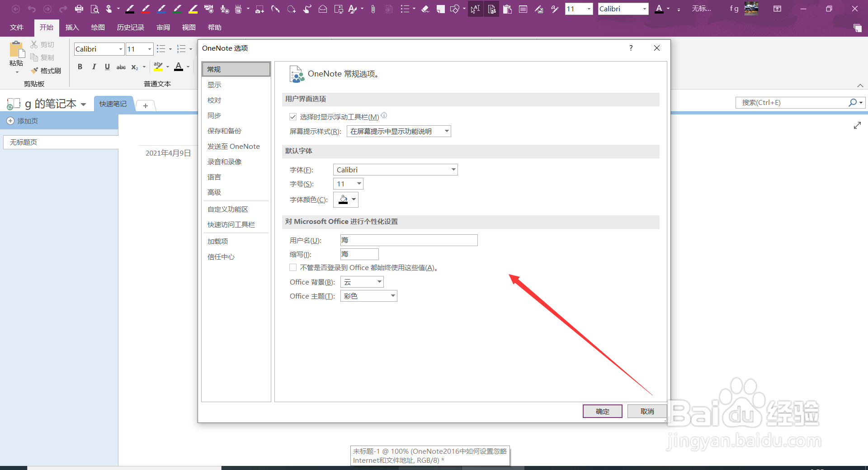Click 确定 button in options dialog
The height and width of the screenshot is (470, 868).
pos(603,411)
